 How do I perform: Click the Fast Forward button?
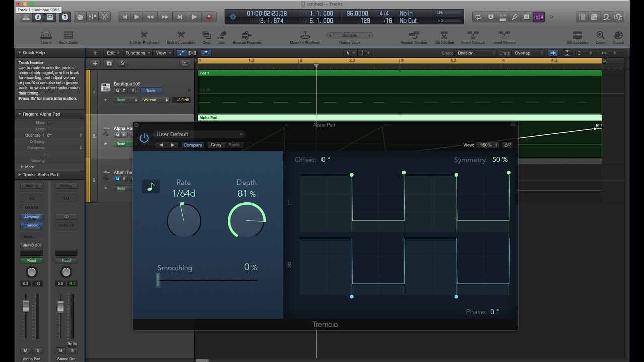tap(165, 17)
